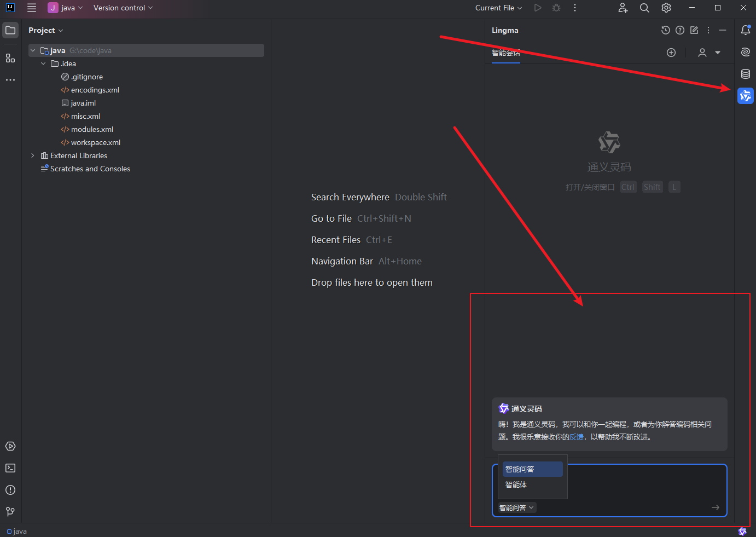Viewport: 756px width, 537px height.
Task: Open the Project view selector dropdown
Action: (46, 30)
